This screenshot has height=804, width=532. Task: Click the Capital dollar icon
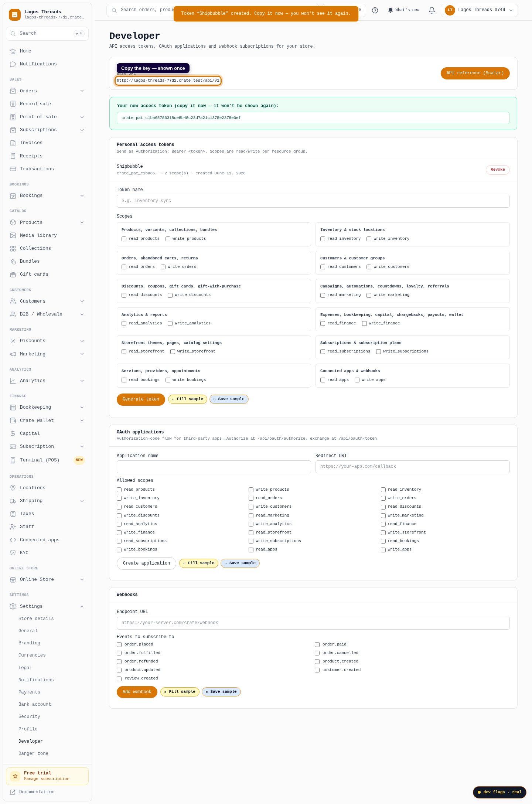pos(13,433)
